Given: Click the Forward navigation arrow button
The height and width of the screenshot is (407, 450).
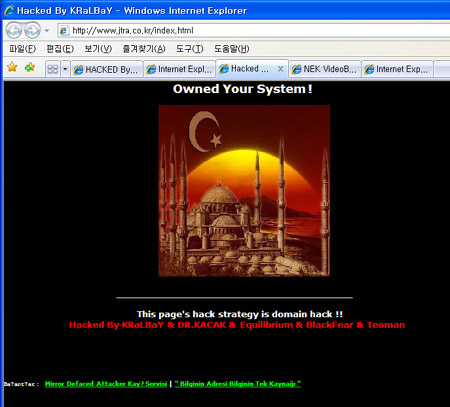Looking at the screenshot, I should pos(32,31).
